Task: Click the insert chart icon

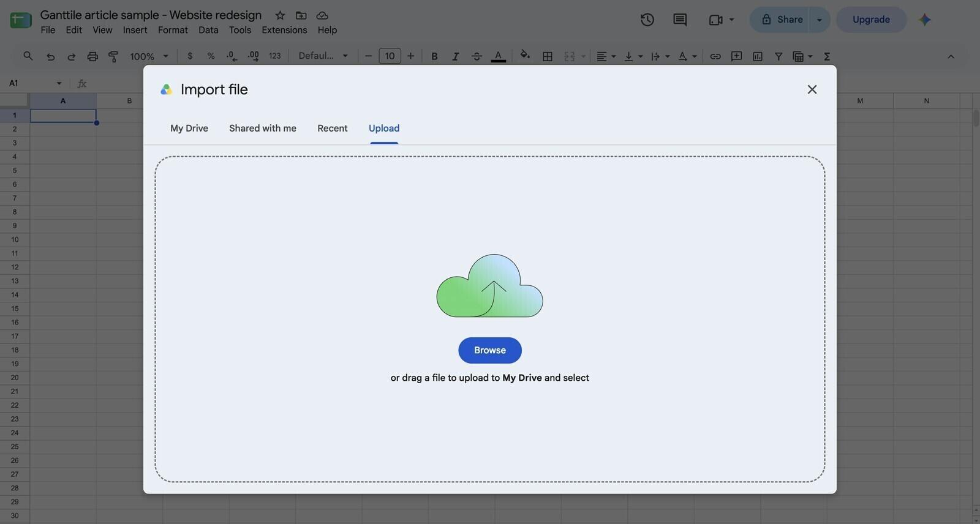Action: tap(758, 56)
